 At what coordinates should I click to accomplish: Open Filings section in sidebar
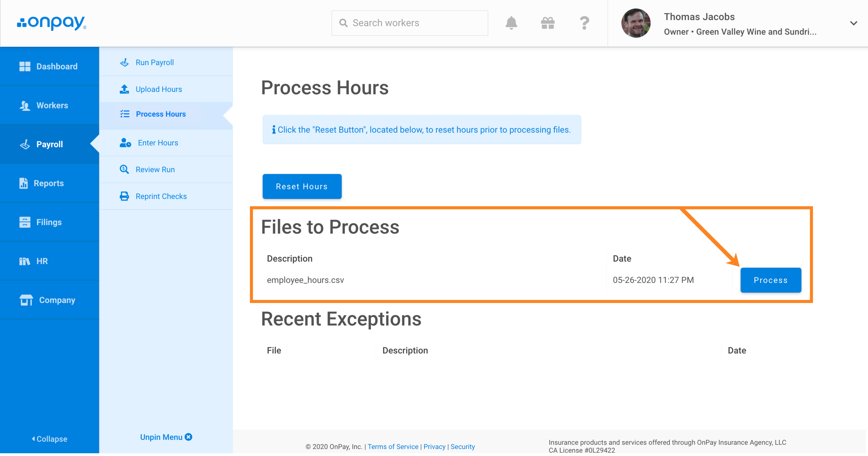[50, 222]
